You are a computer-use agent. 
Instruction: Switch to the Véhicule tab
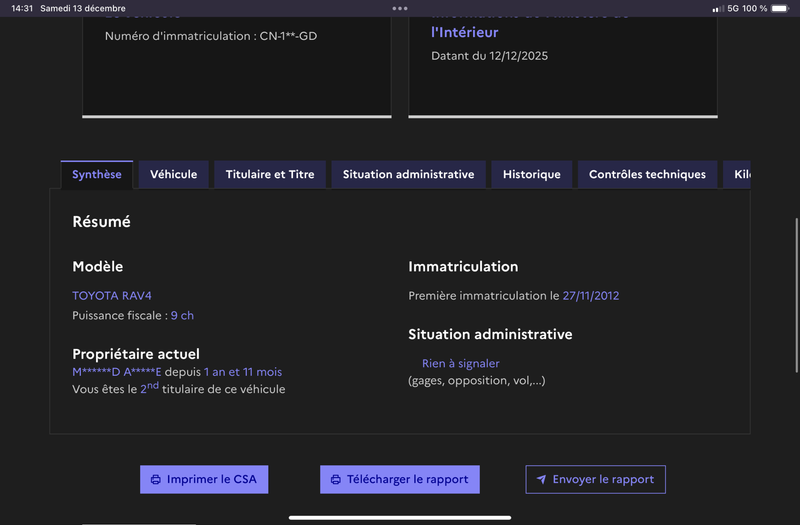point(173,174)
